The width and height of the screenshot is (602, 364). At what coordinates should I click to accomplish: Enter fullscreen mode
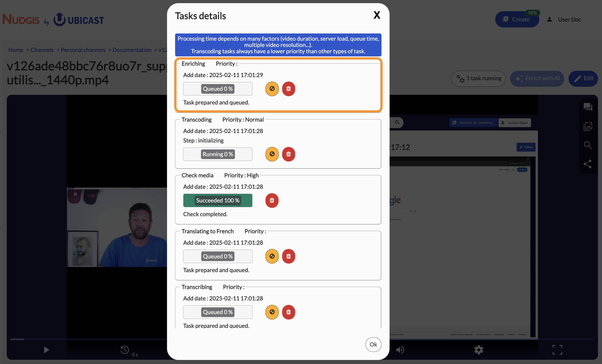[x=557, y=350]
